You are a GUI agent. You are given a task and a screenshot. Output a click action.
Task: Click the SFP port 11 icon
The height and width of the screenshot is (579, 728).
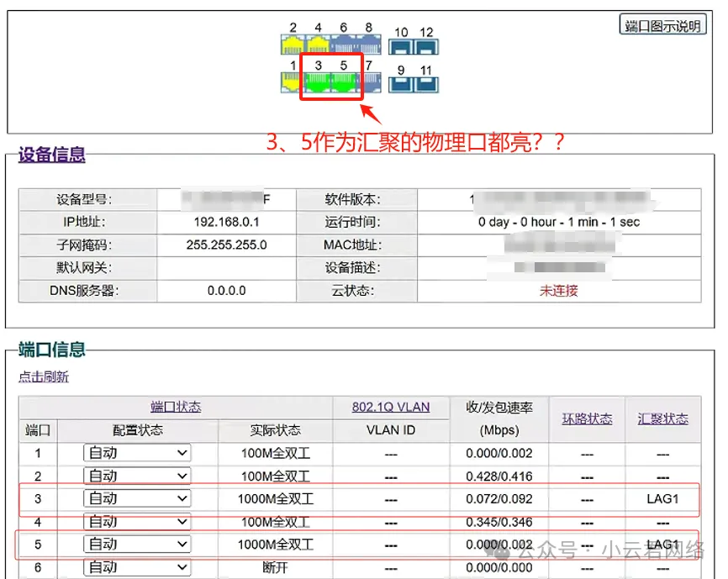click(426, 83)
